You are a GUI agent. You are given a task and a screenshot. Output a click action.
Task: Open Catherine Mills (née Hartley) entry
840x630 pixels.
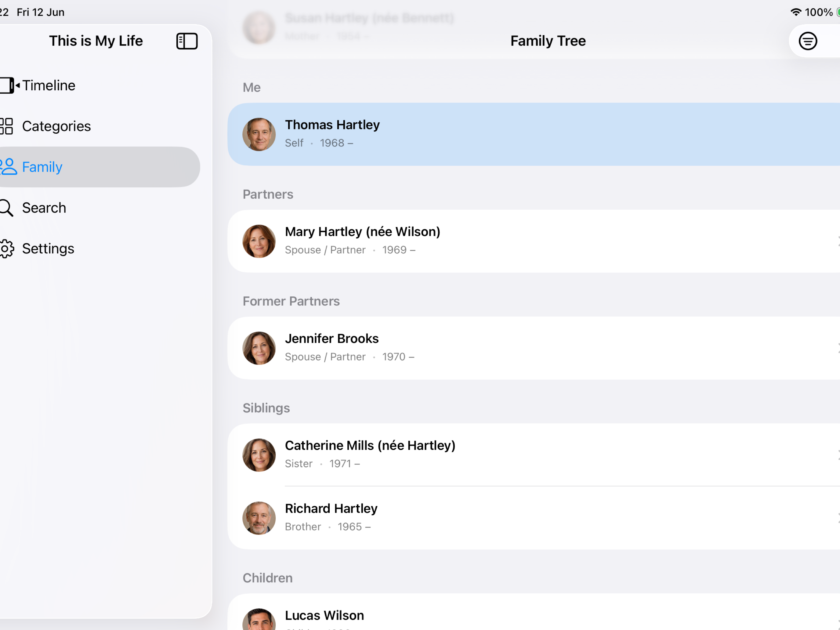click(534, 455)
